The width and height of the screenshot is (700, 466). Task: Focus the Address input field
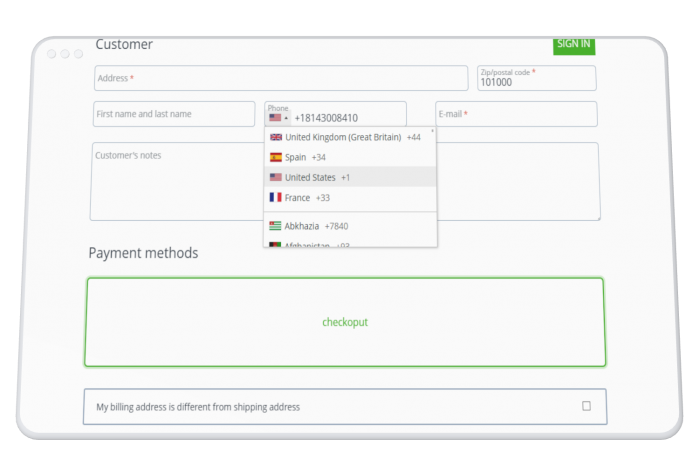point(281,78)
